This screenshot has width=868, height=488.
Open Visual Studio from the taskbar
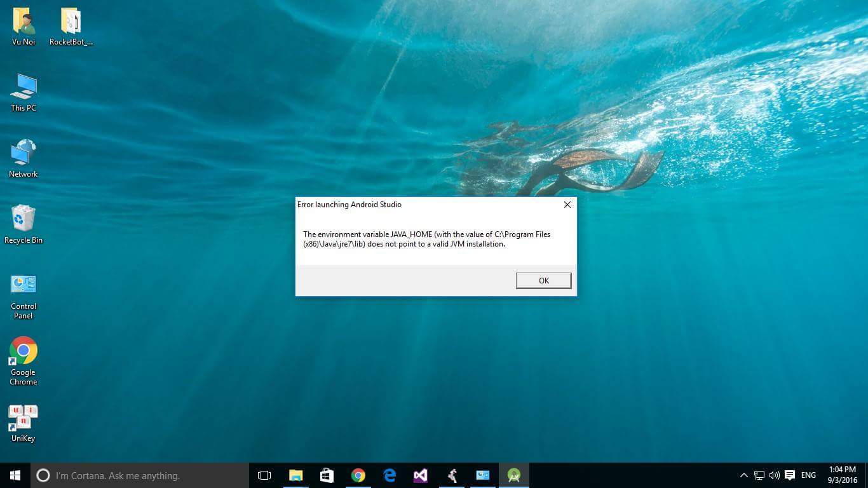pyautogui.click(x=420, y=475)
